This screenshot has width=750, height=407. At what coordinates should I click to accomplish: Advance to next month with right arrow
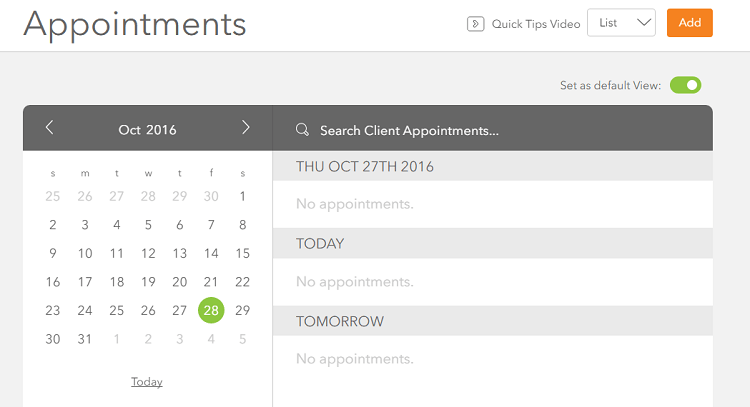point(245,127)
